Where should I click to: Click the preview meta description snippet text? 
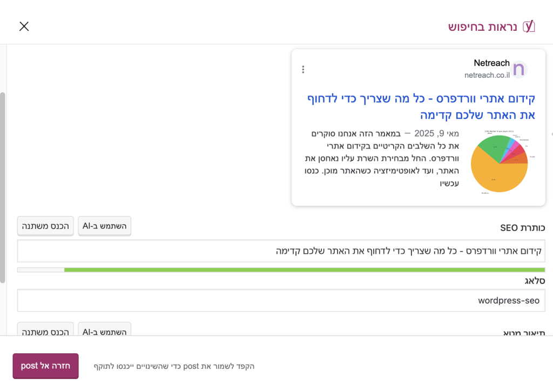click(x=382, y=158)
